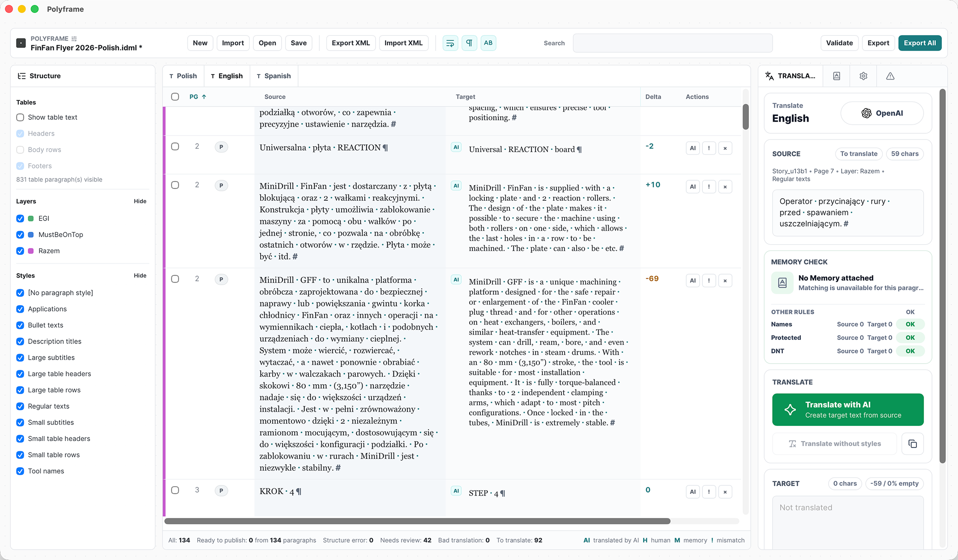958x560 pixels.
Task: Click the Export All button
Action: (920, 43)
